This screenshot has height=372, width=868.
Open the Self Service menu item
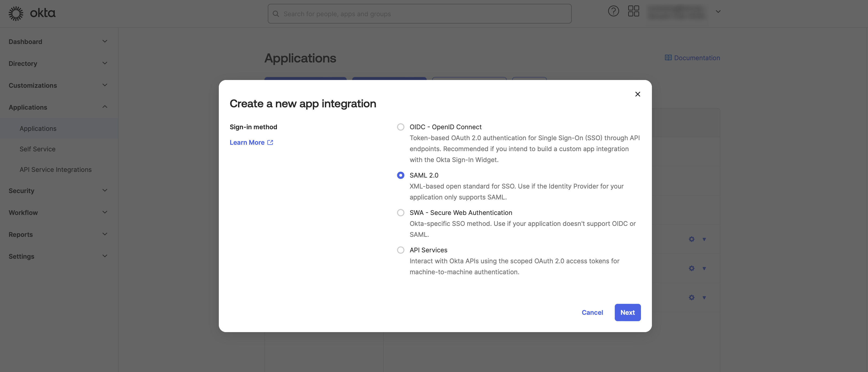(x=37, y=149)
